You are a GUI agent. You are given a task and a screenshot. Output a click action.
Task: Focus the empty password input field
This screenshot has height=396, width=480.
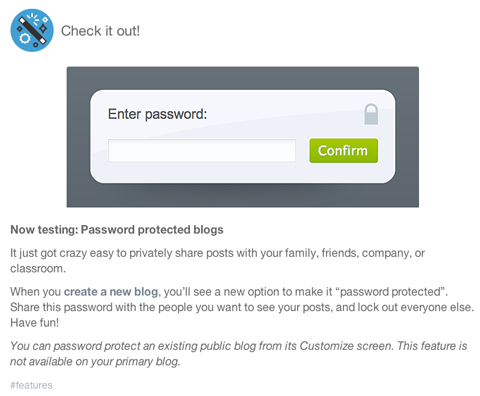tap(202, 151)
